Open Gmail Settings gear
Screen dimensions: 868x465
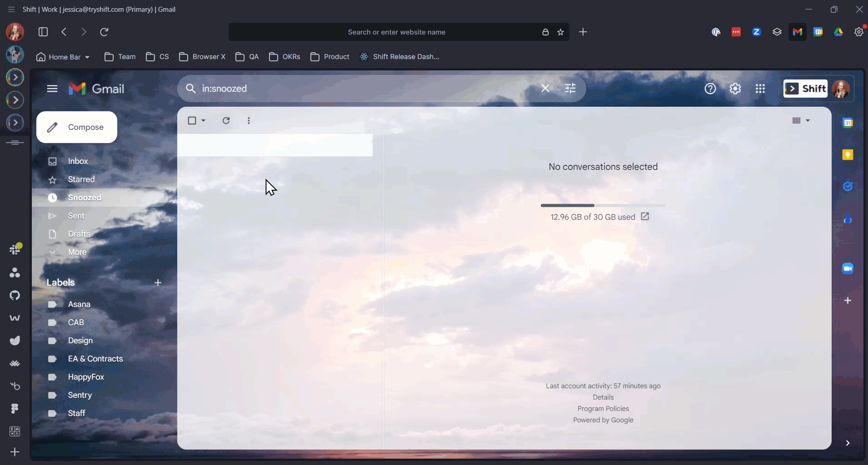pyautogui.click(x=735, y=89)
